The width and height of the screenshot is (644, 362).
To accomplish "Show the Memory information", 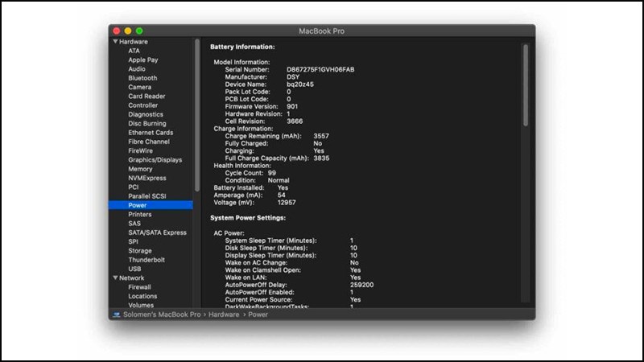I will click(140, 169).
